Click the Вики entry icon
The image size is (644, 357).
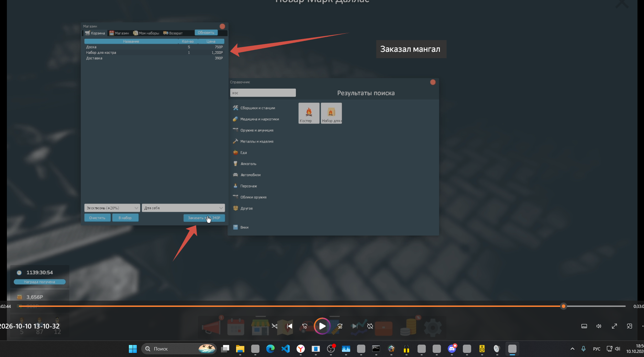point(235,227)
